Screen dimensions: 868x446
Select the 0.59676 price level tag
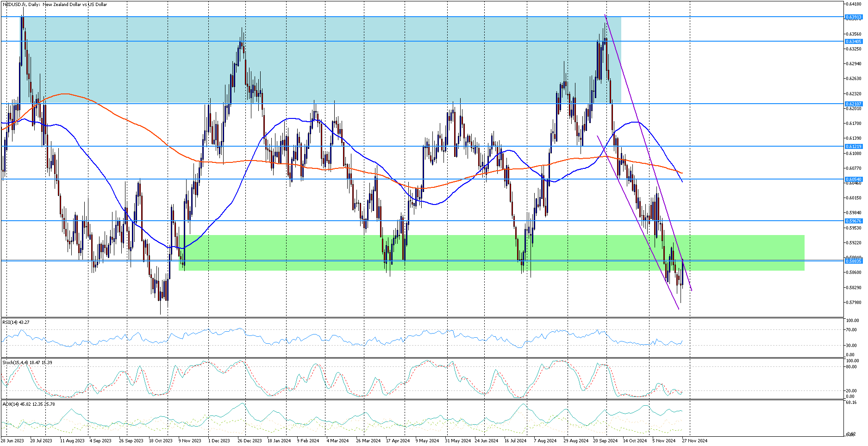coord(854,221)
